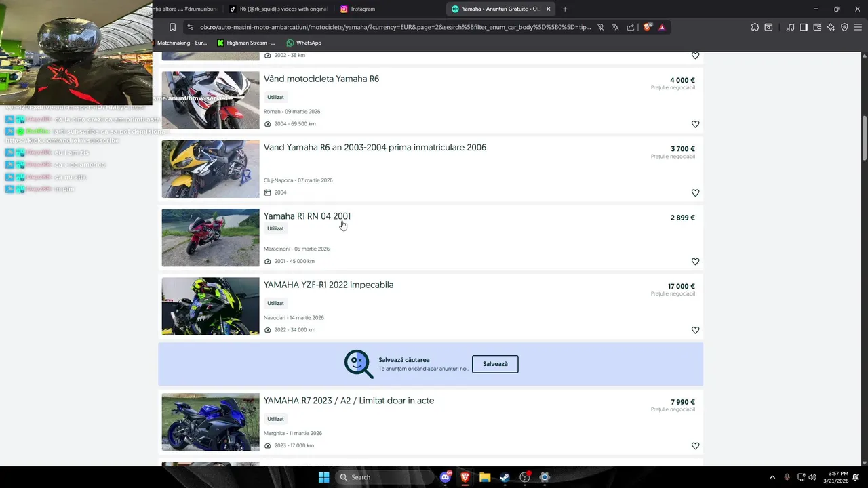
Task: Show hidden system tray icons
Action: click(x=772, y=477)
